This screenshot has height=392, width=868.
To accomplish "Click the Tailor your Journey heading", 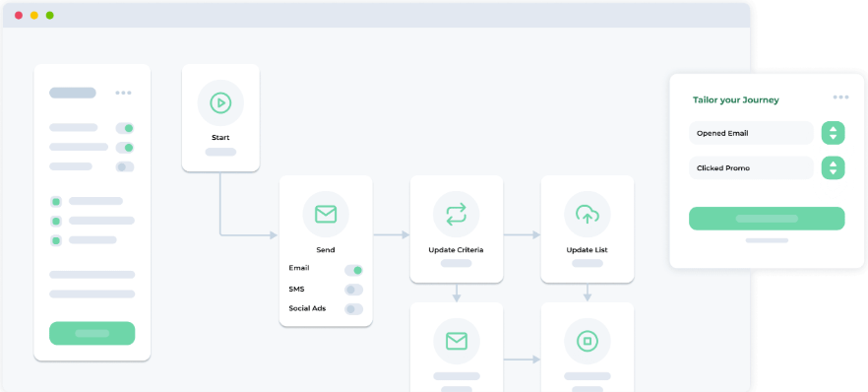I will pos(736,100).
